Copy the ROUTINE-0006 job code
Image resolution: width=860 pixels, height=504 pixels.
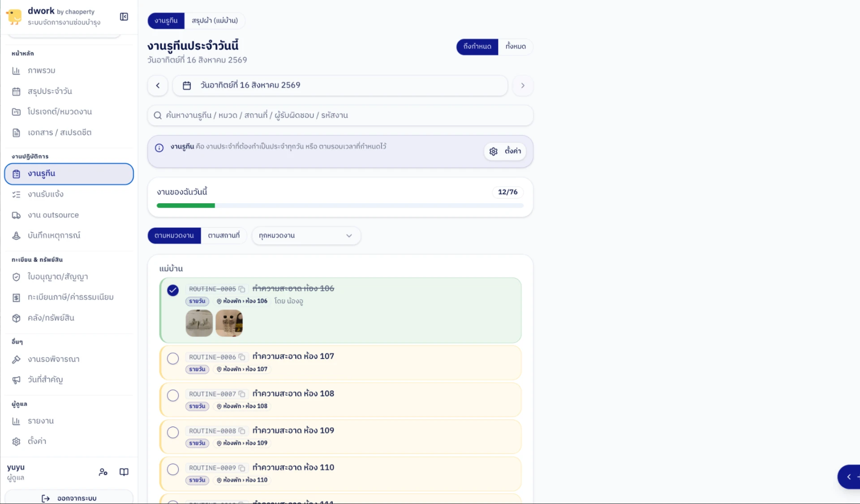[242, 357]
